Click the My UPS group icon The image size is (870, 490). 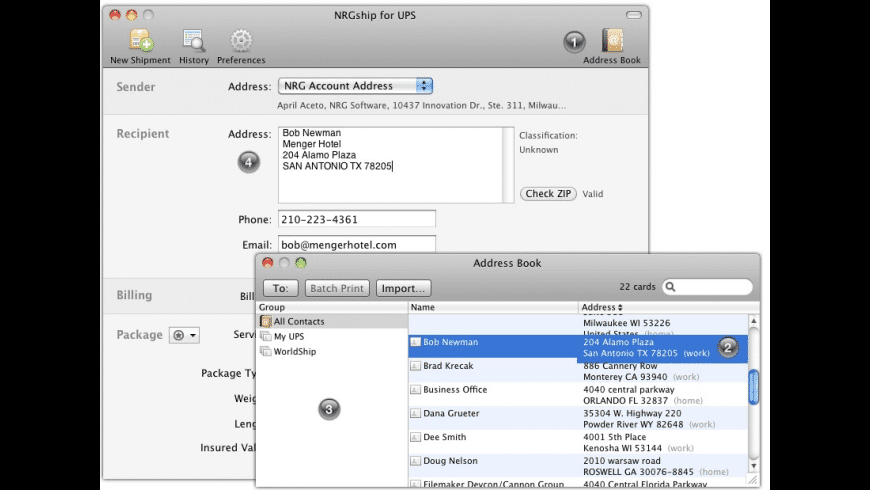tap(266, 336)
